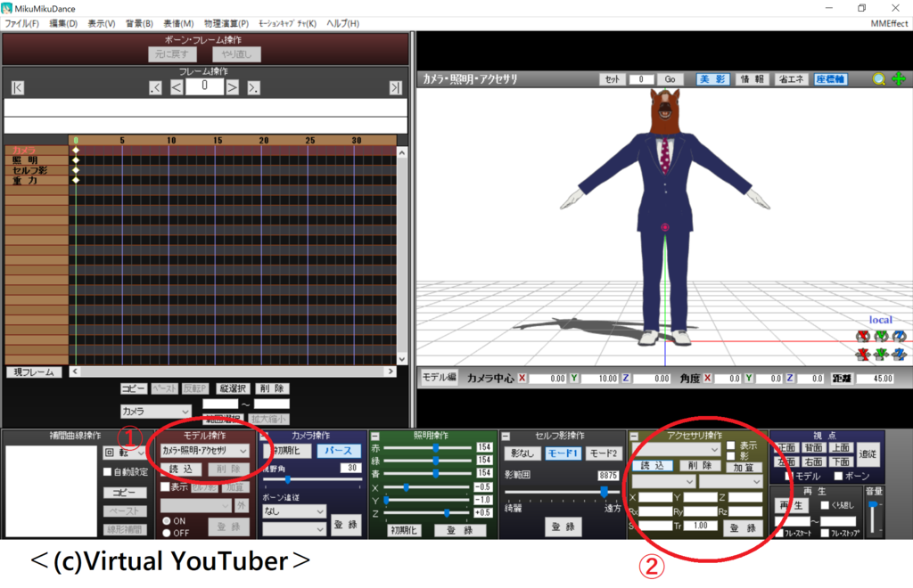The image size is (913, 588).
Task: Toggle accessory 表示 checkbox
Action: point(731,445)
